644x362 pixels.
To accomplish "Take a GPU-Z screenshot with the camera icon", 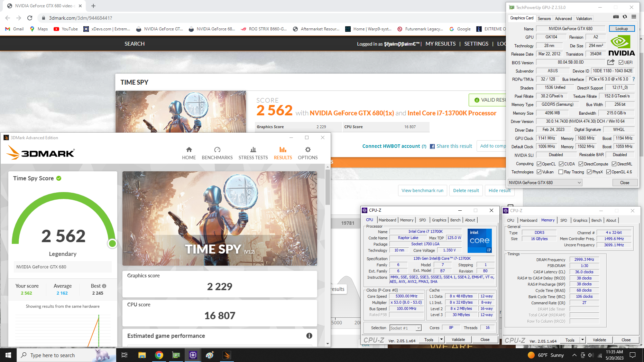I will click(x=616, y=17).
